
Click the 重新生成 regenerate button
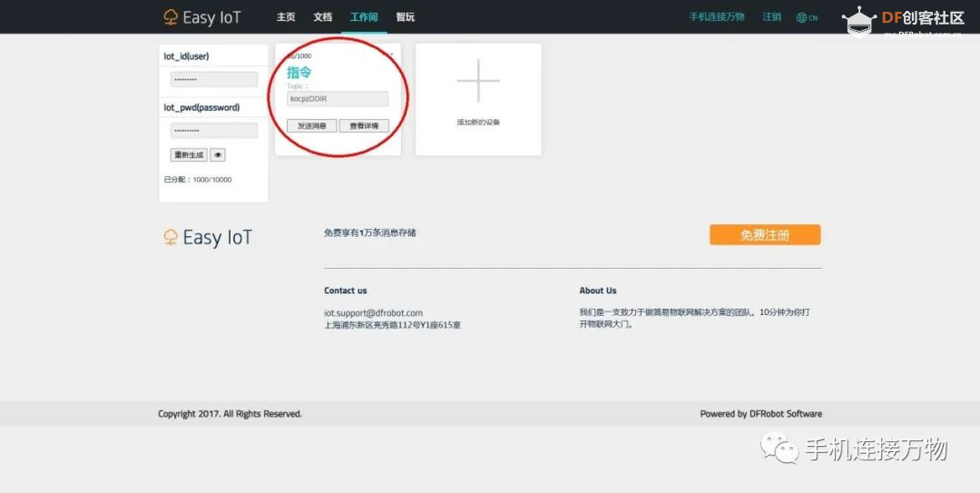tap(189, 154)
